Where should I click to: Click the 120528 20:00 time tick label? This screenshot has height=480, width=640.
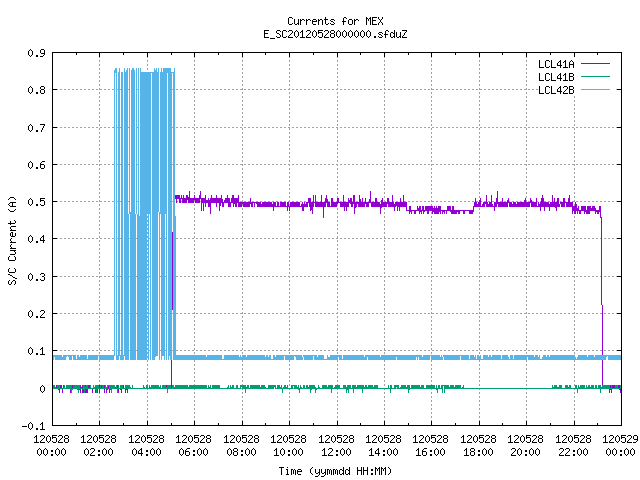(x=525, y=446)
